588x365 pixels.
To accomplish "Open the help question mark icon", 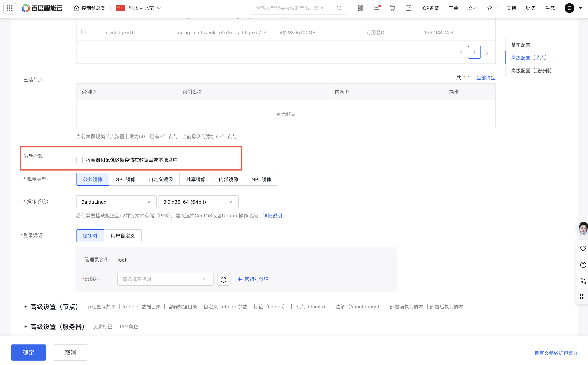I will [x=583, y=265].
